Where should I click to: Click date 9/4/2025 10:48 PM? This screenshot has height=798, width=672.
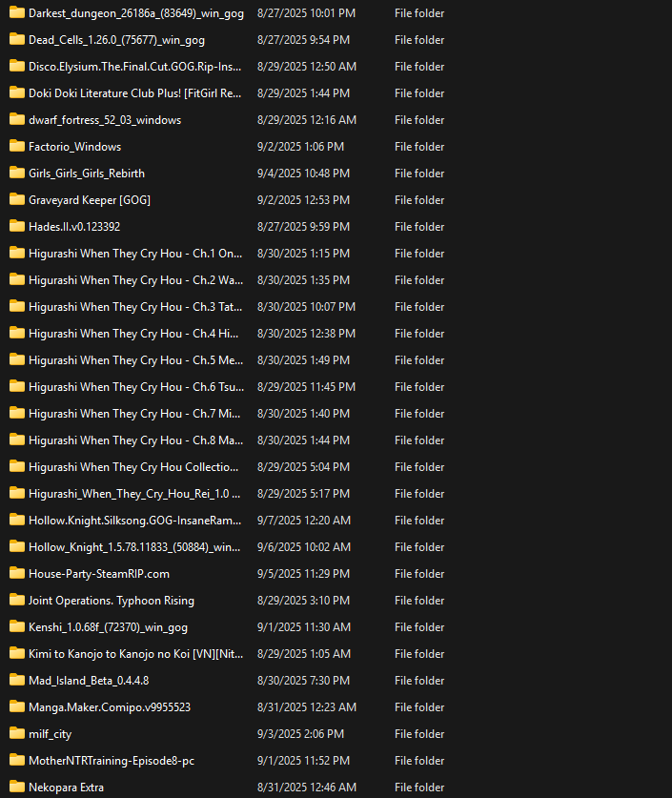(304, 174)
